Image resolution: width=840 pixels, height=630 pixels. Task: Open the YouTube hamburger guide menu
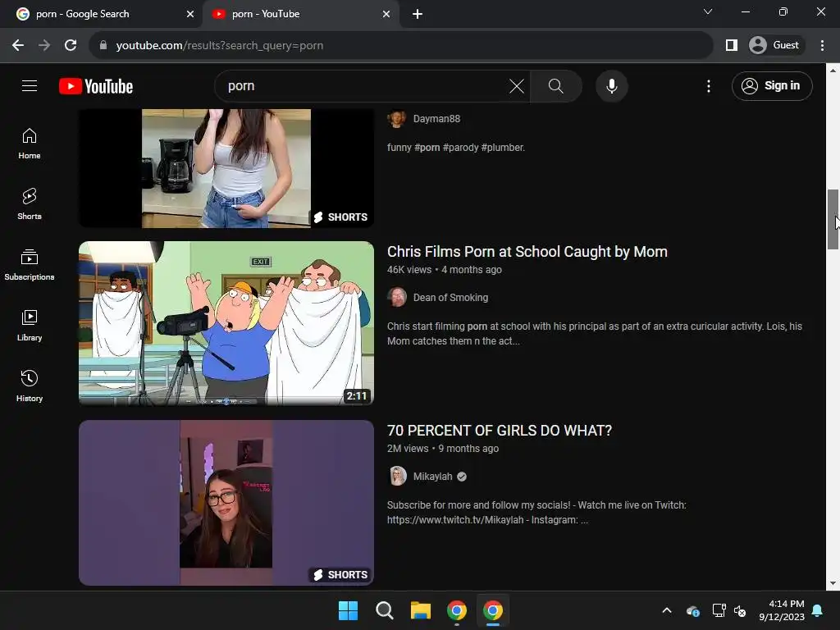(x=30, y=85)
